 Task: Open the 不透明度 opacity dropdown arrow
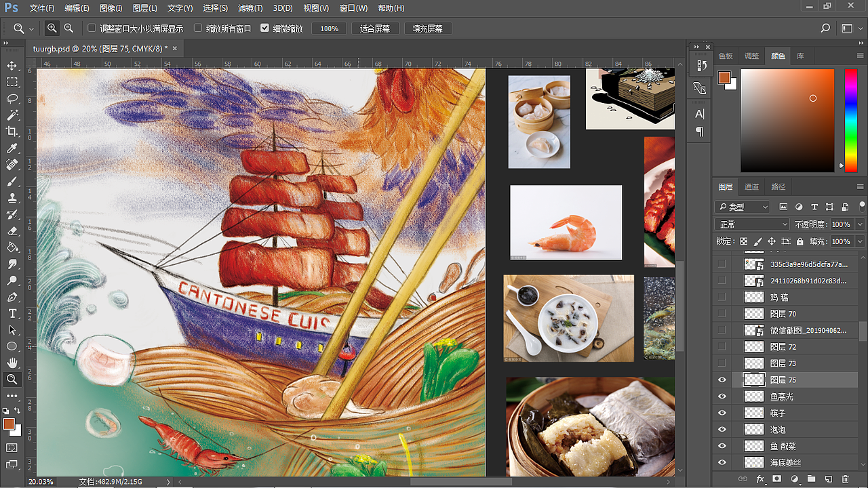click(x=860, y=224)
